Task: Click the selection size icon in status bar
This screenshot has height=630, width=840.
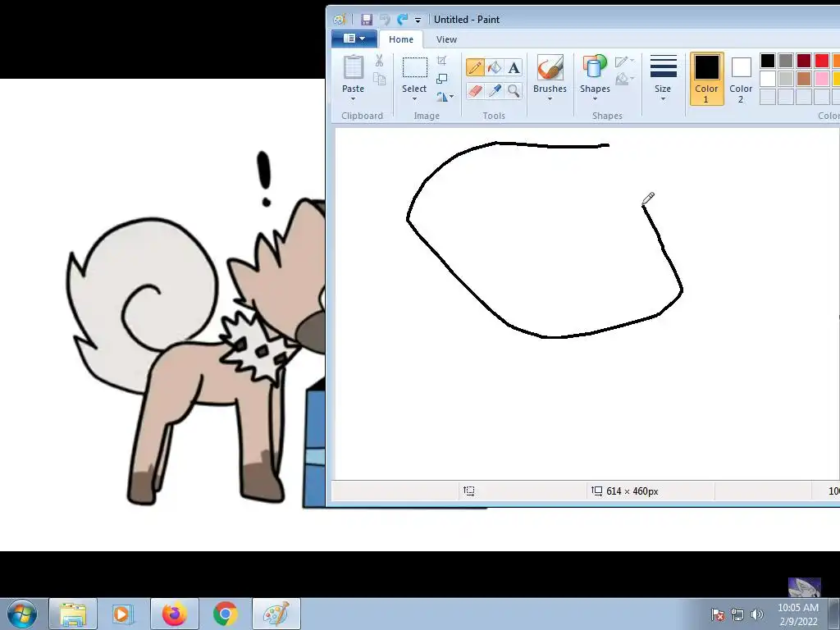Action: pos(468,491)
